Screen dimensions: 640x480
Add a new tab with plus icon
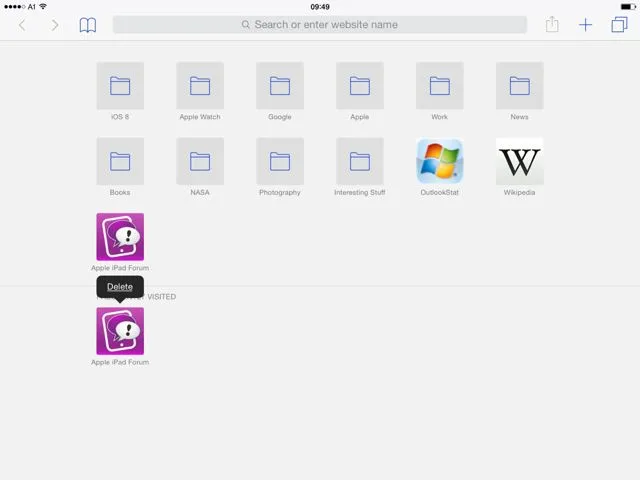585,25
